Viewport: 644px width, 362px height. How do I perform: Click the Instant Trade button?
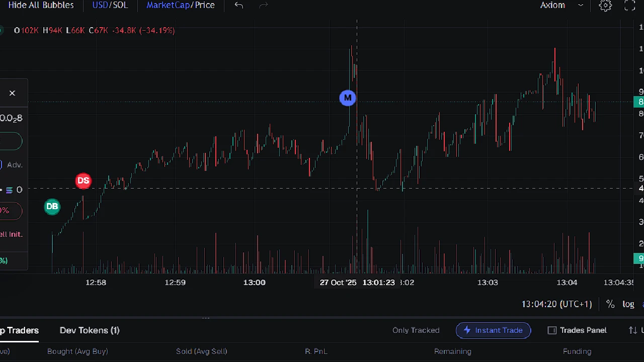coord(493,330)
